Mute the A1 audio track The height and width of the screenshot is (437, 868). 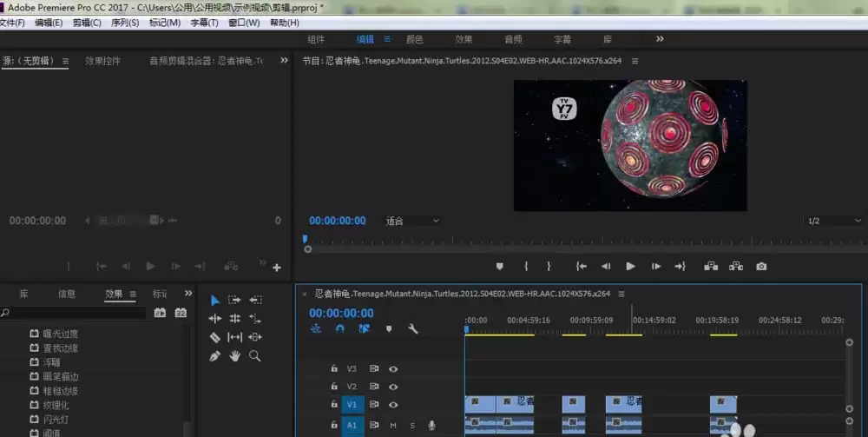[x=393, y=426]
